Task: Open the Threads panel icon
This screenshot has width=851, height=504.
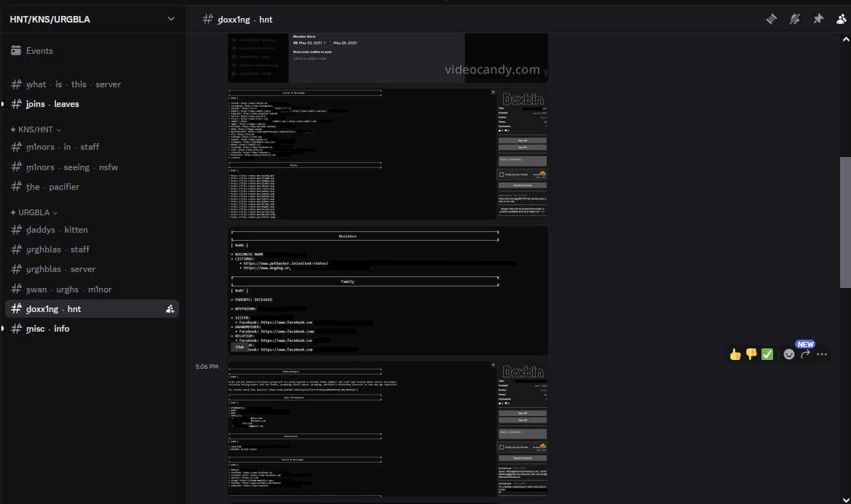Action: [x=771, y=20]
